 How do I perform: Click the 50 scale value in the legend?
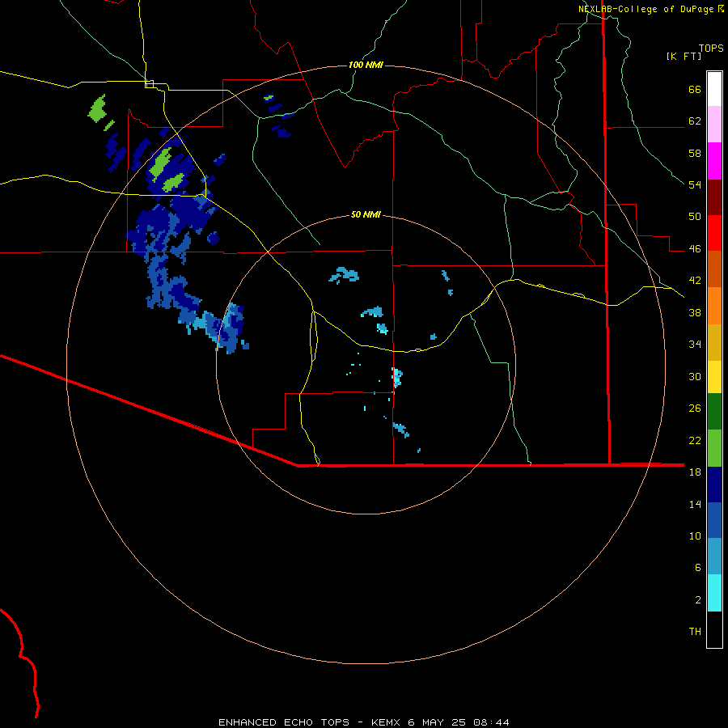point(695,217)
